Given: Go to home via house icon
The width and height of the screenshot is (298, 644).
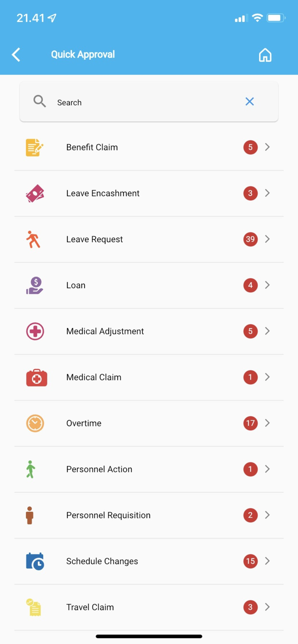Looking at the screenshot, I should 265,55.
